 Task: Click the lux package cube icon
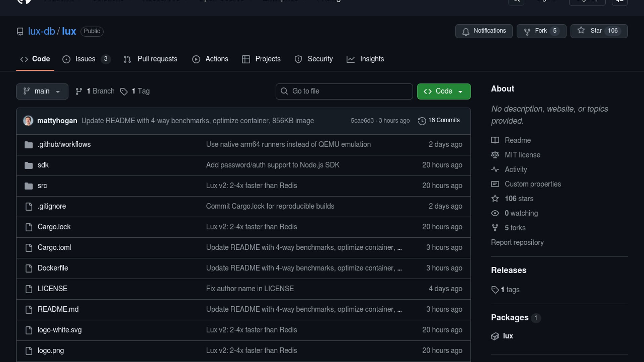coord(495,336)
